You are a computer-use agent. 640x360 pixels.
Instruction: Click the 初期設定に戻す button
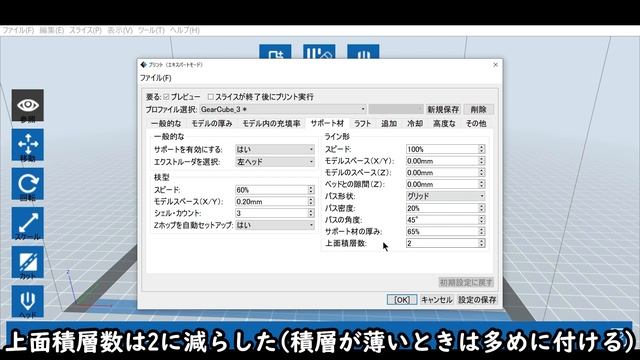(466, 282)
